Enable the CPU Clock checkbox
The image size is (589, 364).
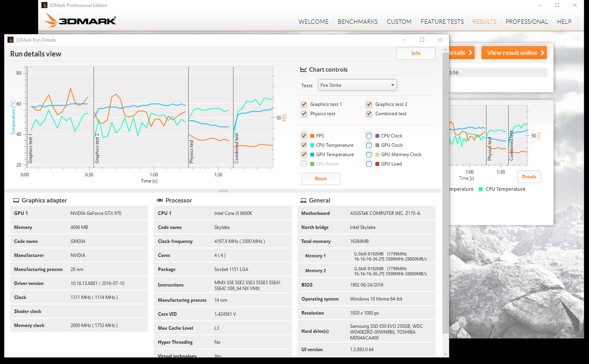pyautogui.click(x=369, y=136)
